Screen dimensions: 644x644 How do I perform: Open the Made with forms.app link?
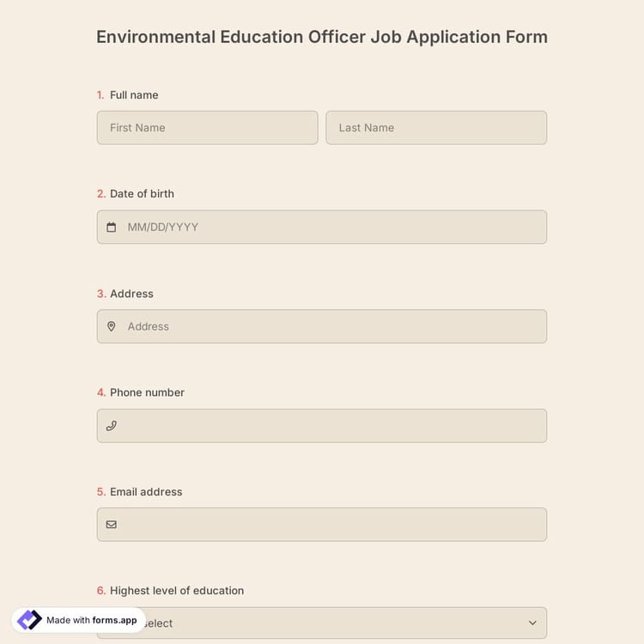(x=91, y=620)
